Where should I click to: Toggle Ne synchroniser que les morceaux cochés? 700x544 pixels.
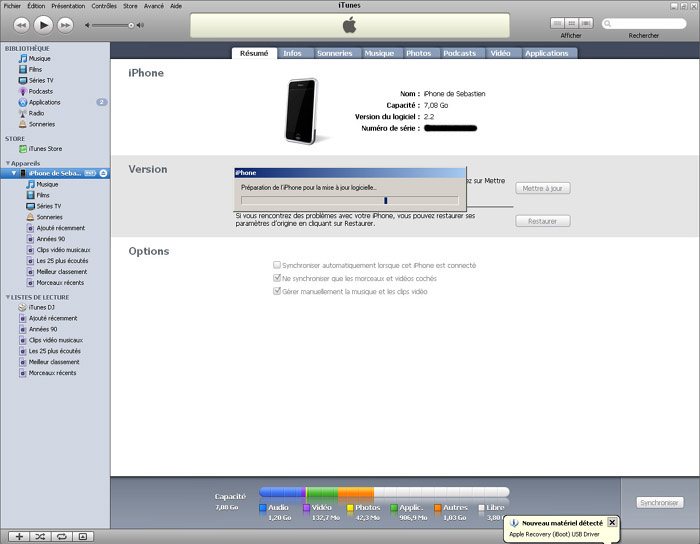point(277,278)
